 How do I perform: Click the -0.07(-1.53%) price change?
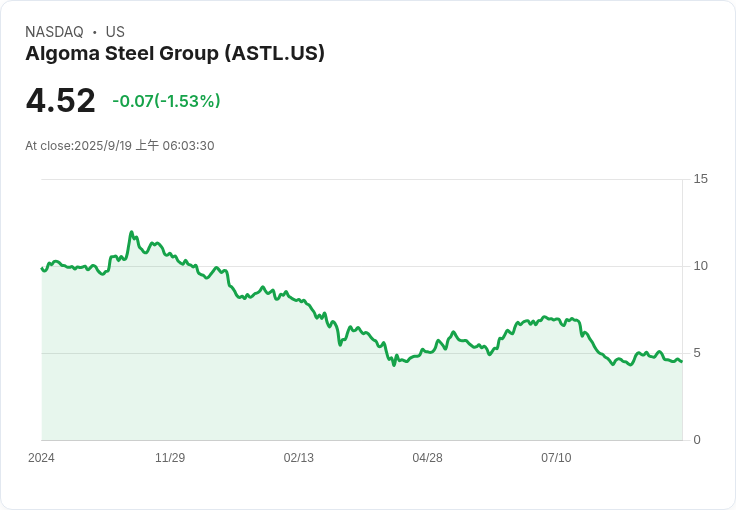[x=166, y=101]
